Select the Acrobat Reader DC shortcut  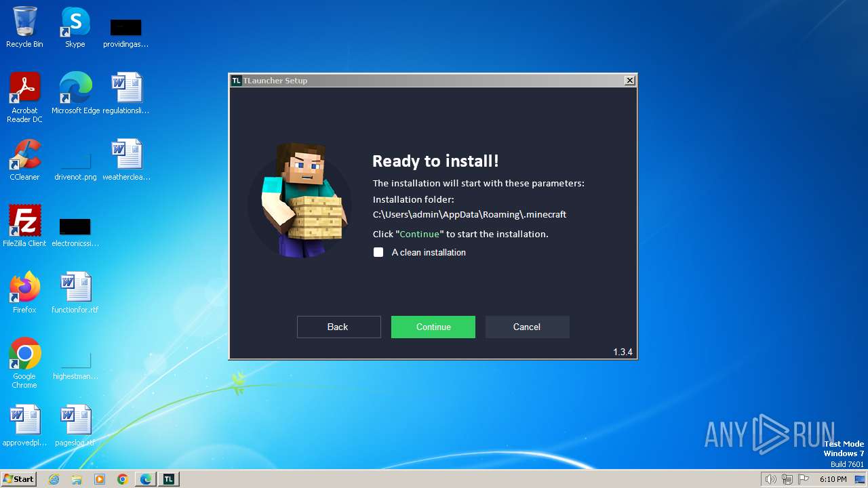(24, 98)
